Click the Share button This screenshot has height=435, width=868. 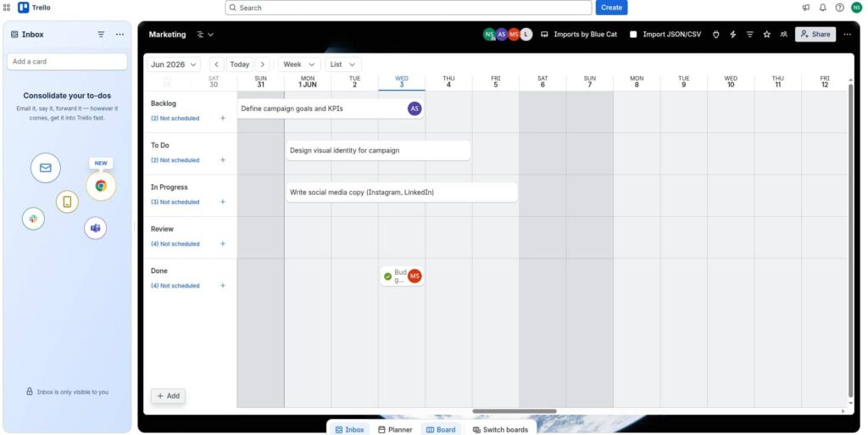click(x=815, y=34)
